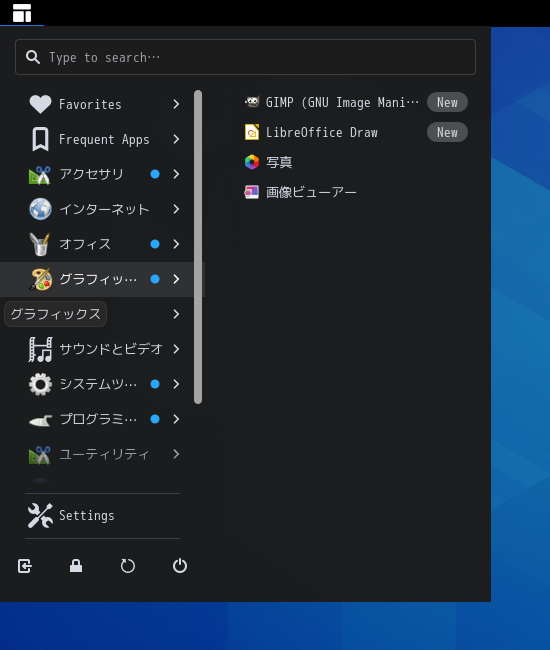Viewport: 550px width, 650px height.
Task: Click the GIMP application icon
Action: point(252,102)
